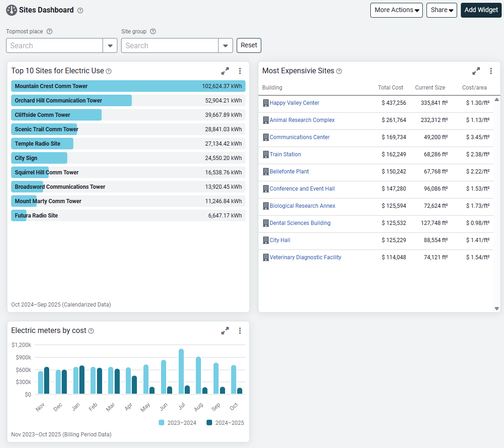Toggle the 2024–2025 legend series
This screenshot has height=448, width=504.
226,422
